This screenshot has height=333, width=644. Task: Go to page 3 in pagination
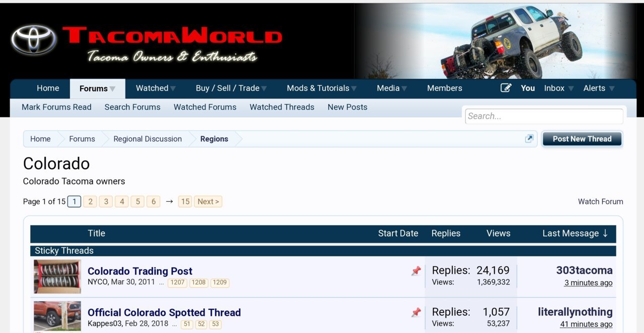pos(106,202)
